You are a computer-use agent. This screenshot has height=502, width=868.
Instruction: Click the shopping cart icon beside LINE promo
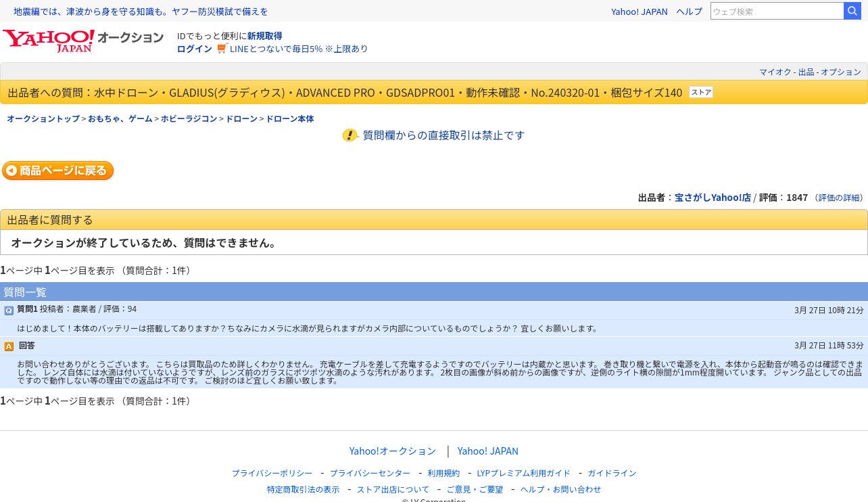[x=222, y=48]
